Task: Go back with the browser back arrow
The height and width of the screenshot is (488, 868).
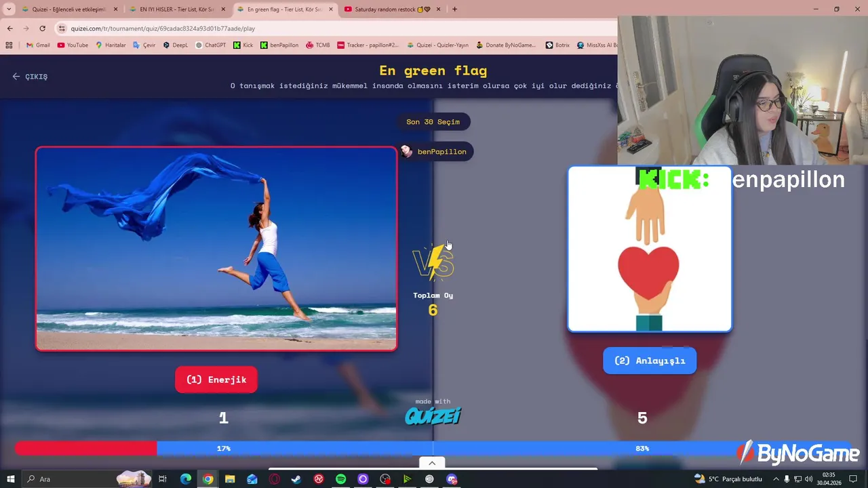Action: click(x=9, y=28)
